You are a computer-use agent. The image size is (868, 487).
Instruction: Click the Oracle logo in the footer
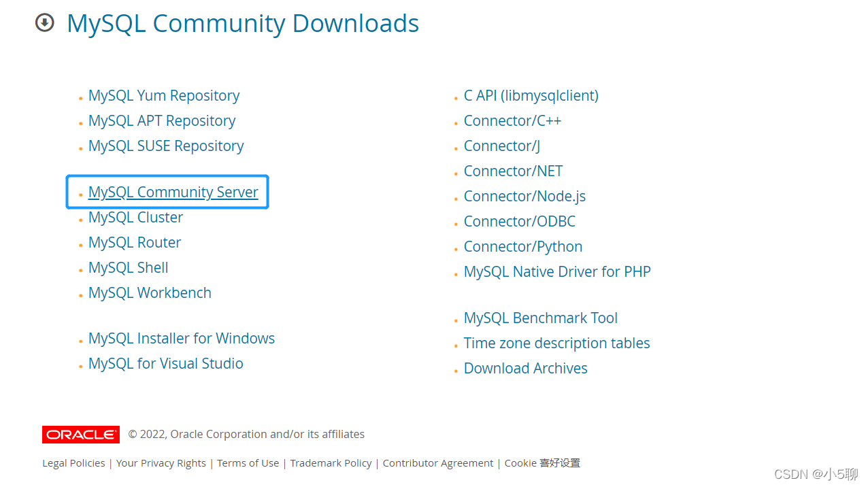click(x=81, y=435)
